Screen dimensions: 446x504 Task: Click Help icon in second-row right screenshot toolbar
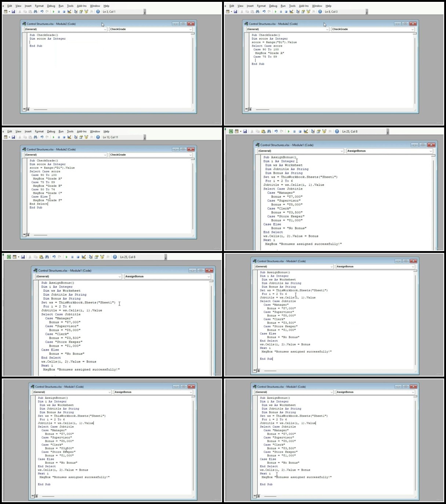coord(337,131)
